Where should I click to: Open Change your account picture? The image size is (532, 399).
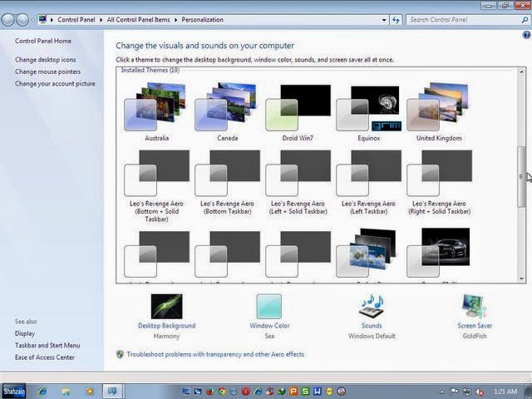coord(55,83)
